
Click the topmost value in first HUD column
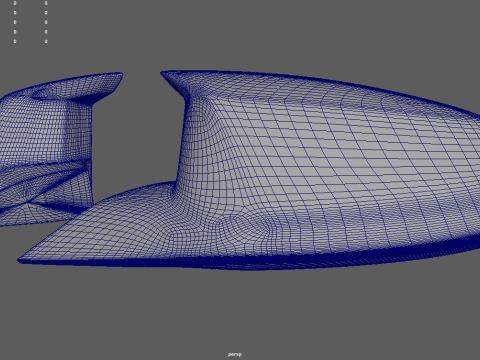point(15,3)
